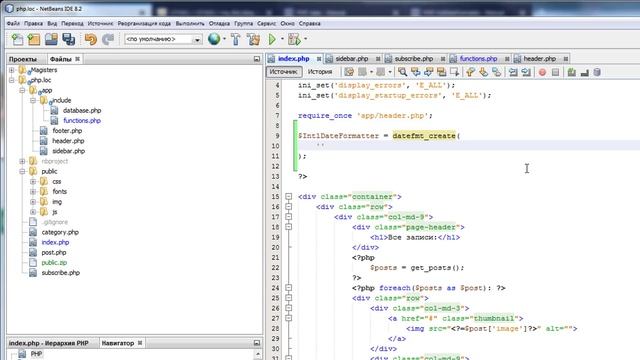Switch to the Проекты panel tab
Viewport: 640px width, 360px height.
click(22, 59)
